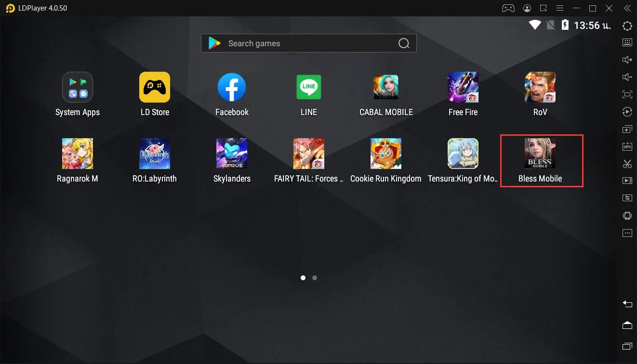Open the RoV game

[x=540, y=87]
